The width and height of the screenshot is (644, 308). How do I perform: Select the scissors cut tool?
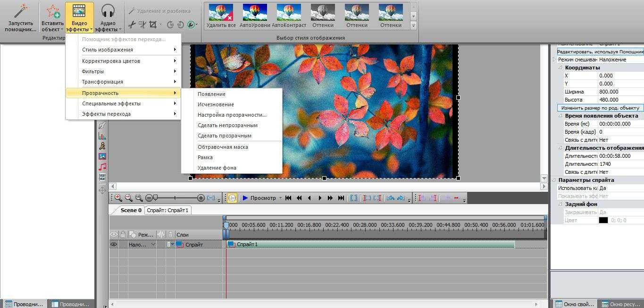(133, 25)
